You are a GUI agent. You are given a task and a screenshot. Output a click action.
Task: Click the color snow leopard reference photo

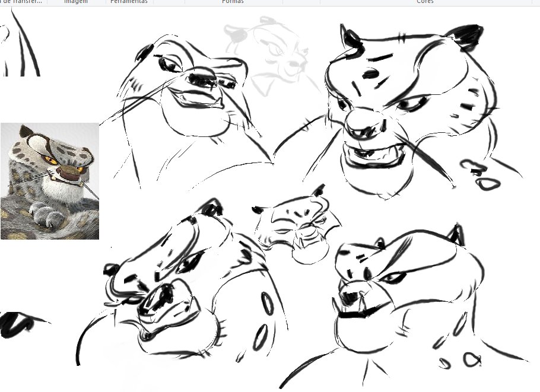50,181
